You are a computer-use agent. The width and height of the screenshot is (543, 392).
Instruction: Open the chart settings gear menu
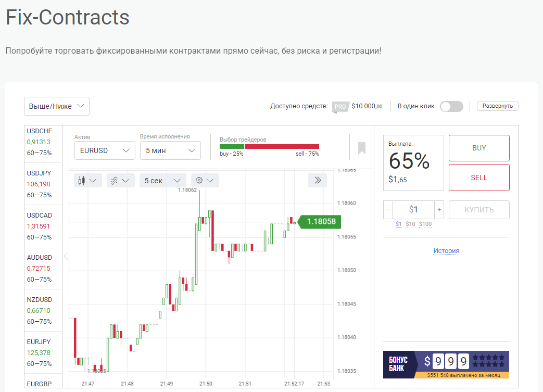(205, 181)
